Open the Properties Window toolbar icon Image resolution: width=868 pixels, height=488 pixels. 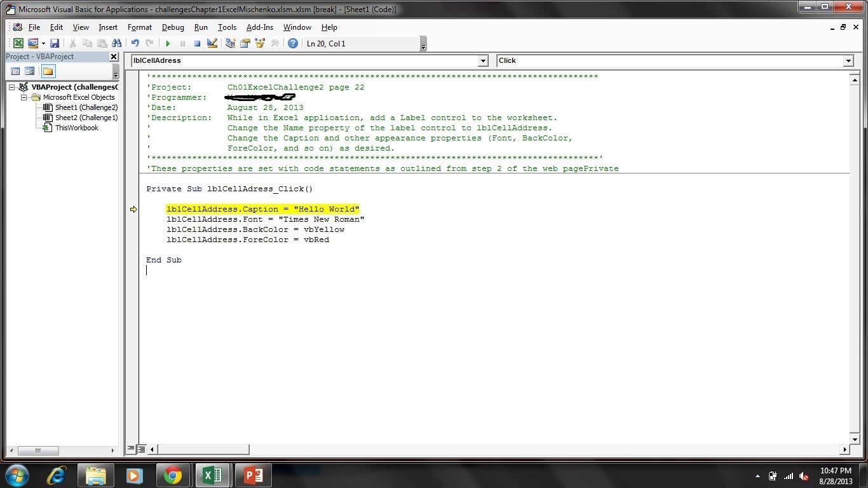tap(245, 43)
